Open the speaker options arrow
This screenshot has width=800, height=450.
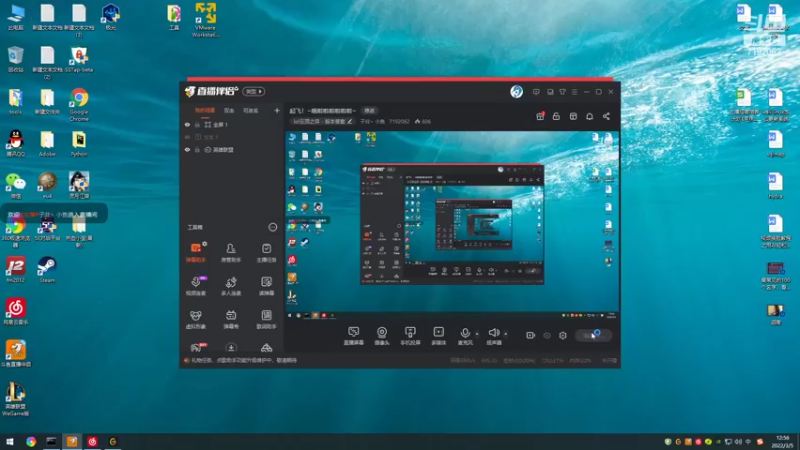coord(506,334)
